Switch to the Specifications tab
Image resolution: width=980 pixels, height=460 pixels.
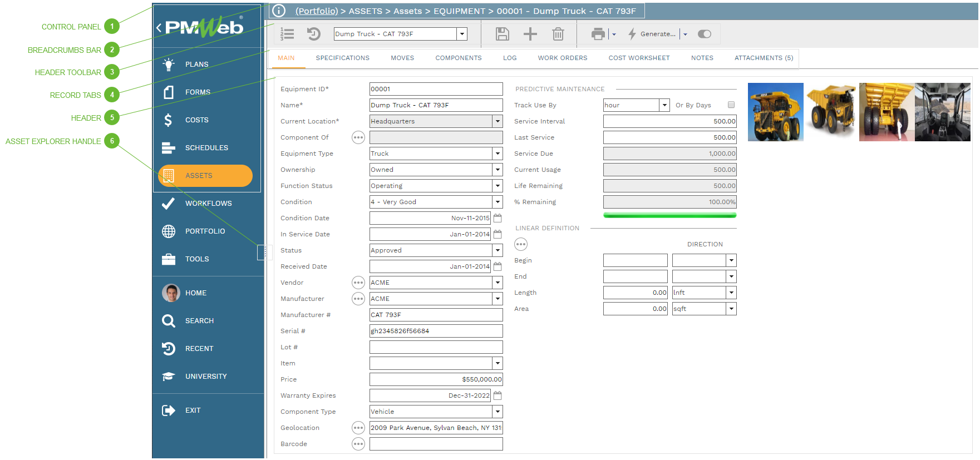342,58
